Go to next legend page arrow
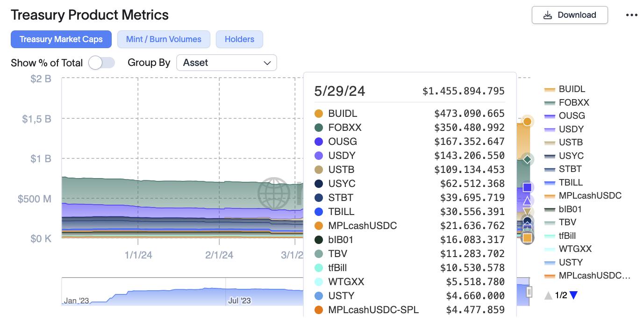The image size is (644, 330). (x=573, y=295)
